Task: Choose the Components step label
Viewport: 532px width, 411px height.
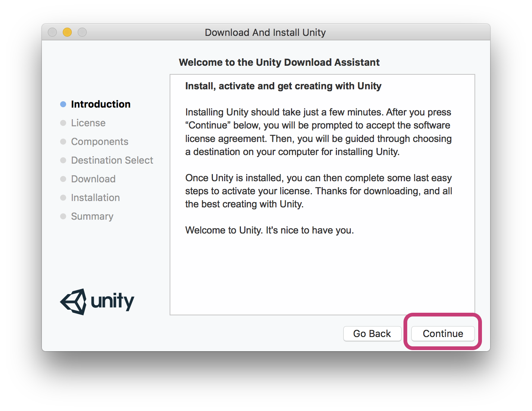Action: click(x=100, y=142)
